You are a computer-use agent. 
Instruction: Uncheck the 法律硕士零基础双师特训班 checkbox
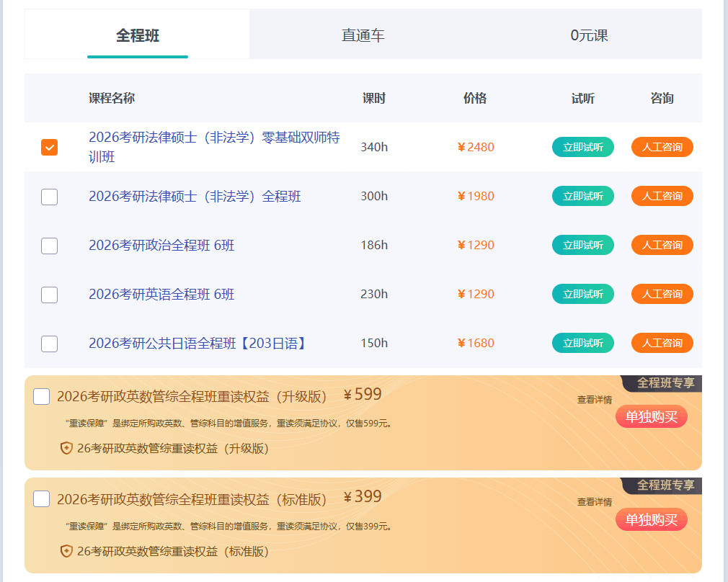[x=49, y=148]
